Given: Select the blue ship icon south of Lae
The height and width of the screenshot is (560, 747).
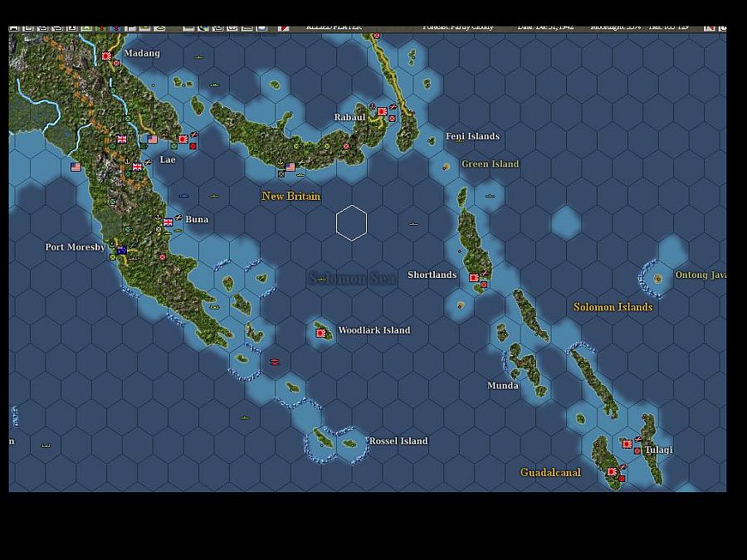Looking at the screenshot, I should 183,196.
